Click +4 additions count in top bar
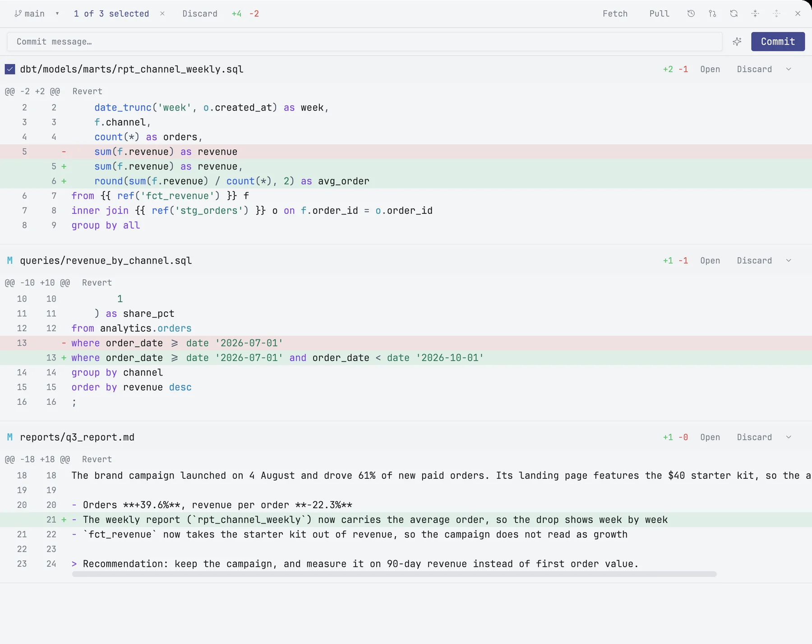The image size is (812, 644). [237, 14]
